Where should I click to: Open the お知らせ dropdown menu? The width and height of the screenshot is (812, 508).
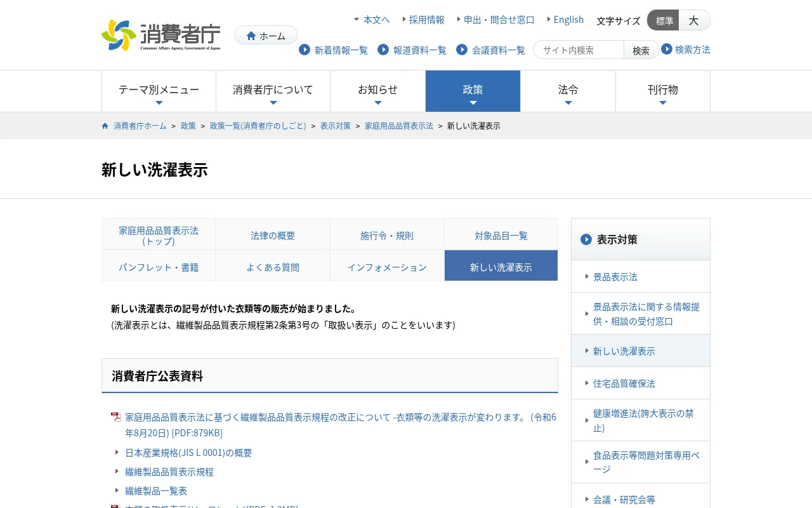click(377, 91)
